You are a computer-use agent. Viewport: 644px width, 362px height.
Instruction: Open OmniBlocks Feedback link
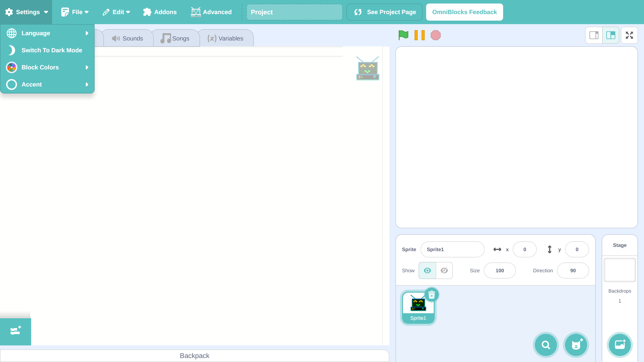click(464, 12)
